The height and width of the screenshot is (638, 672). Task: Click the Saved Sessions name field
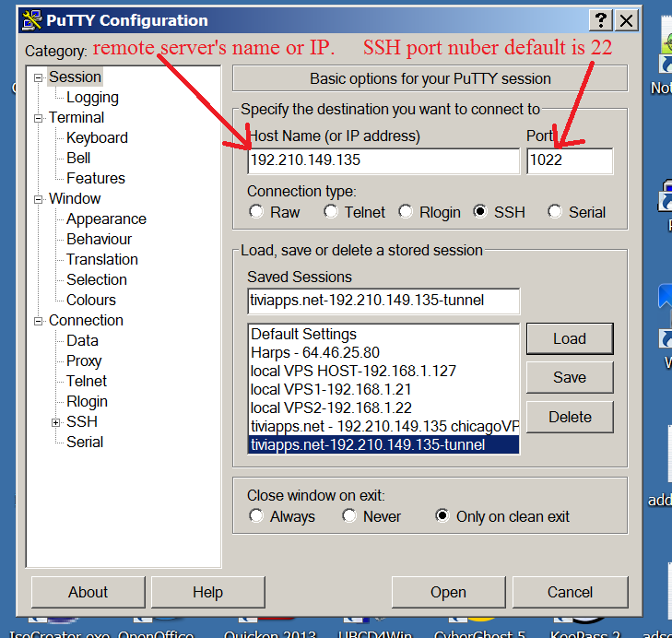383,301
